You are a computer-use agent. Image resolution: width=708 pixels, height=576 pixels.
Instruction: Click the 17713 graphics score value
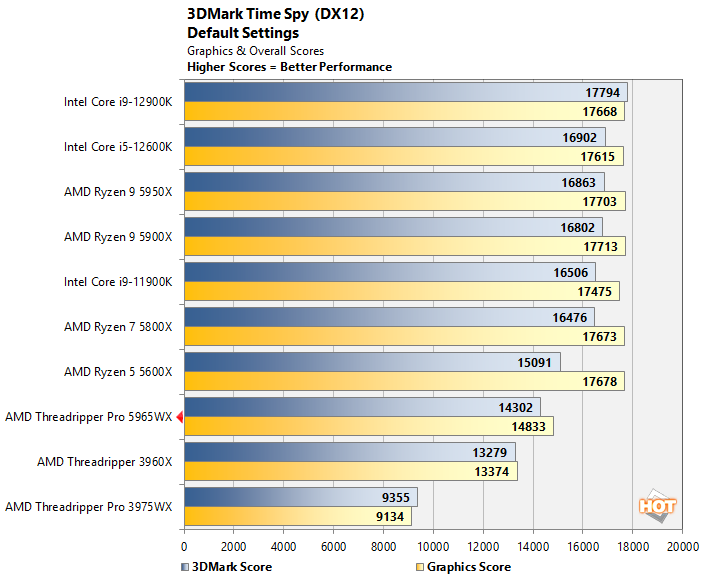click(x=600, y=247)
